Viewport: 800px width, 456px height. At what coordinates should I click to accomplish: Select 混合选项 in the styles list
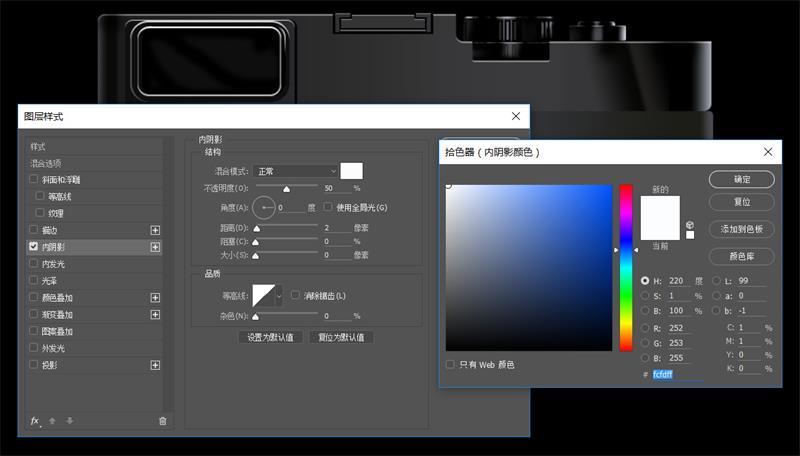click(46, 163)
